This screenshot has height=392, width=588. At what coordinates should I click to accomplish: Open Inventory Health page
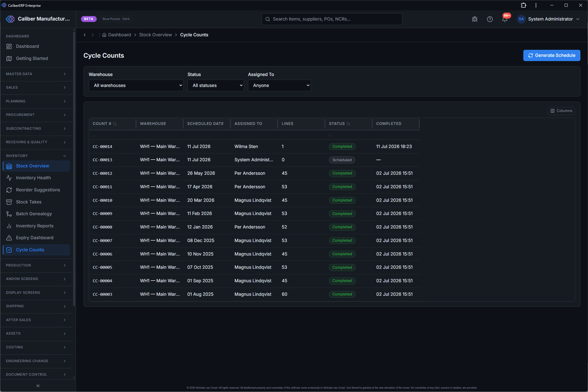coord(37,178)
